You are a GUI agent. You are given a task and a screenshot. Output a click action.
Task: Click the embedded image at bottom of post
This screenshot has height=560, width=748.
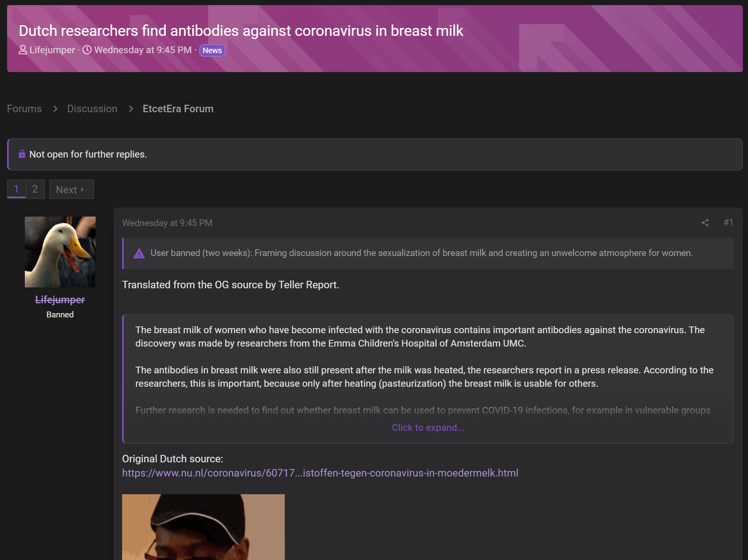[203, 527]
